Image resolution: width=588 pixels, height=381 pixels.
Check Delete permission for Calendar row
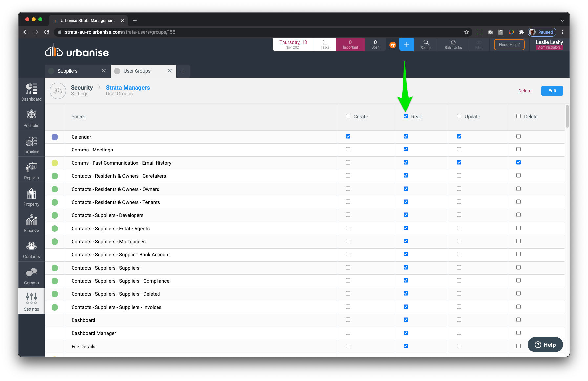tap(518, 136)
